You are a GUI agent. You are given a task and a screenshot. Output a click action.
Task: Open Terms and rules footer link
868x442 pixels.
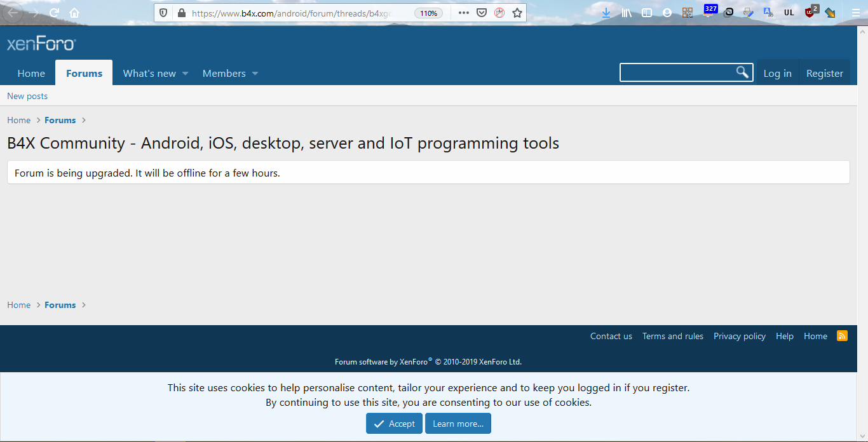click(673, 336)
